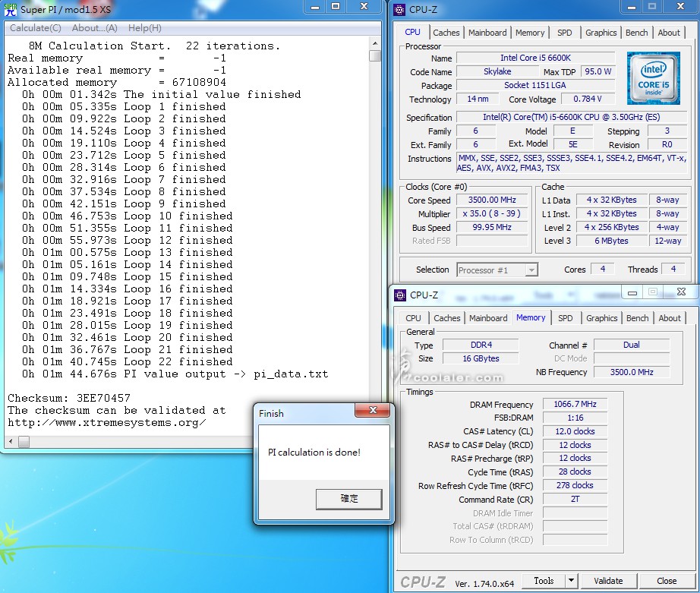The width and height of the screenshot is (700, 593).
Task: Click the '1066.7 MHz' DRAM frequency value
Action: click(x=575, y=404)
